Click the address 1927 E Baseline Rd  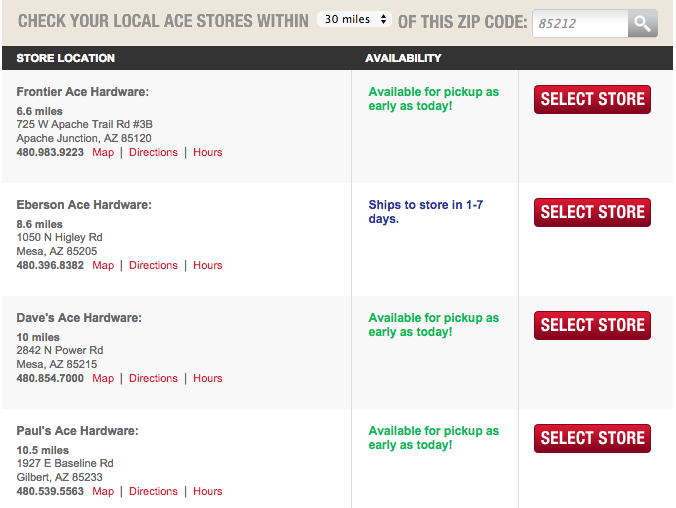(x=65, y=463)
